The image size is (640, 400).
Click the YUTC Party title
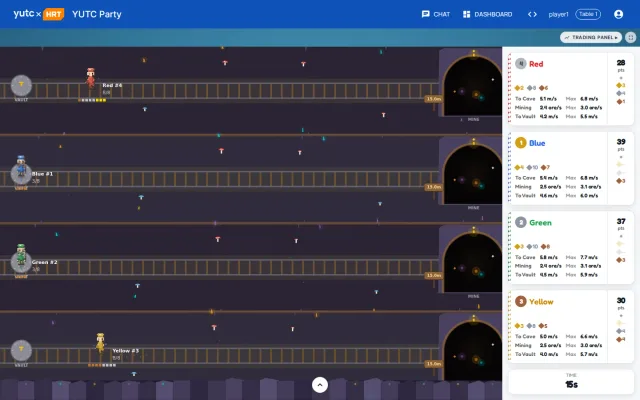pyautogui.click(x=97, y=14)
